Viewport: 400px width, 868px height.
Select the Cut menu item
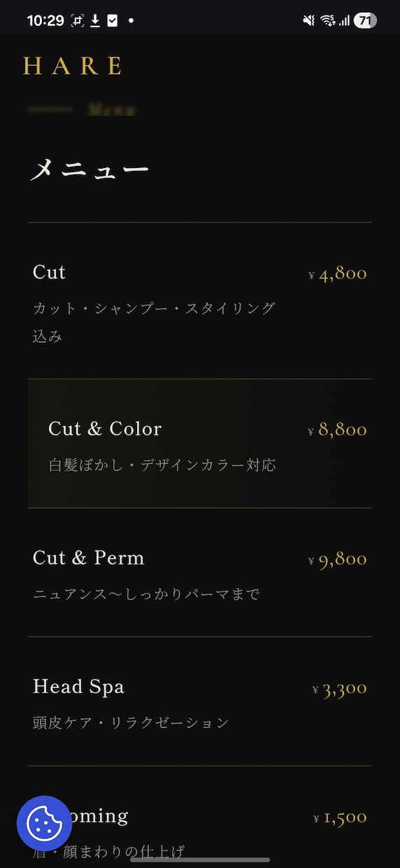pyautogui.click(x=200, y=301)
